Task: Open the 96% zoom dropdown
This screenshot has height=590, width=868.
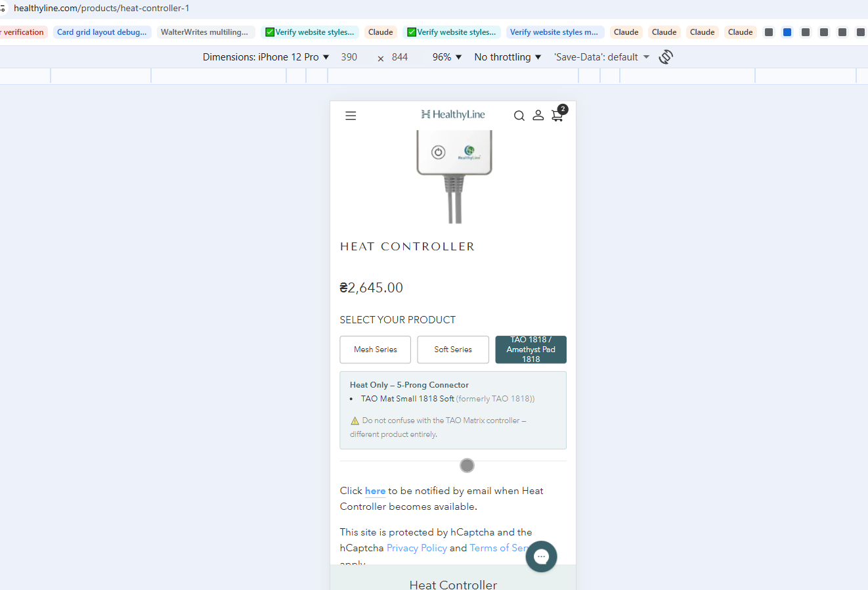Action: (x=447, y=57)
